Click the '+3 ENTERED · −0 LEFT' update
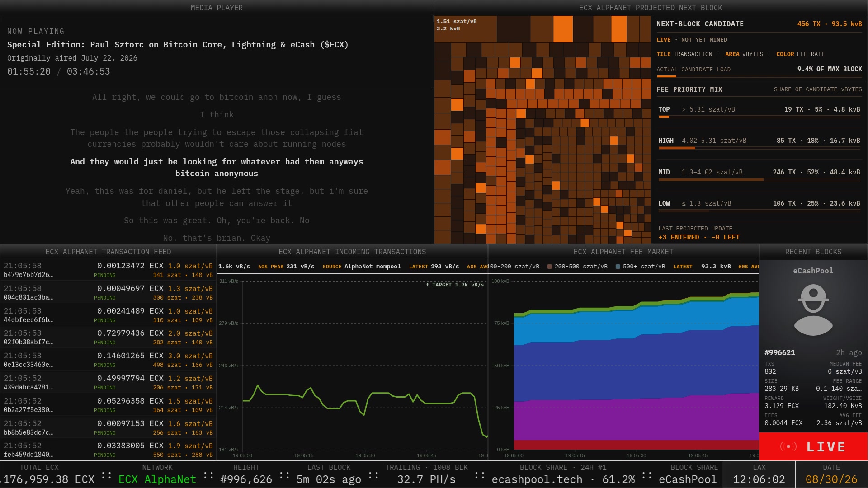The width and height of the screenshot is (868, 488). (x=699, y=237)
